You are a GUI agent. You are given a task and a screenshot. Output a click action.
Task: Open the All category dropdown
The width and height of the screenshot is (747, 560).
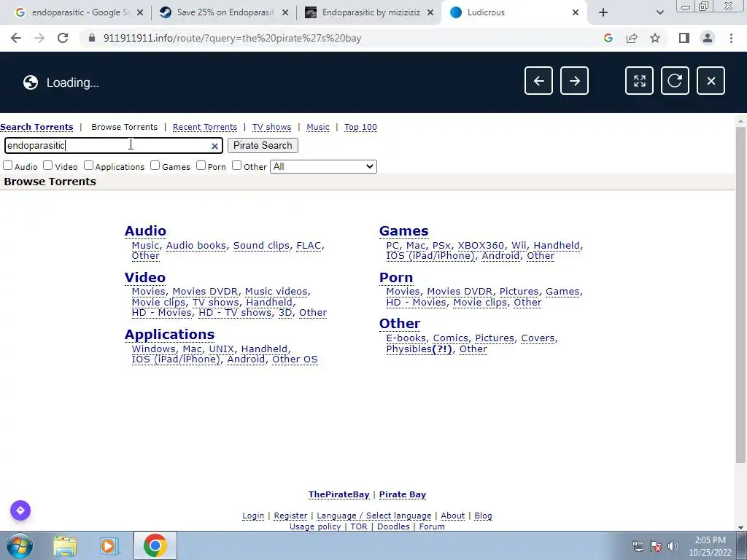coord(323,166)
